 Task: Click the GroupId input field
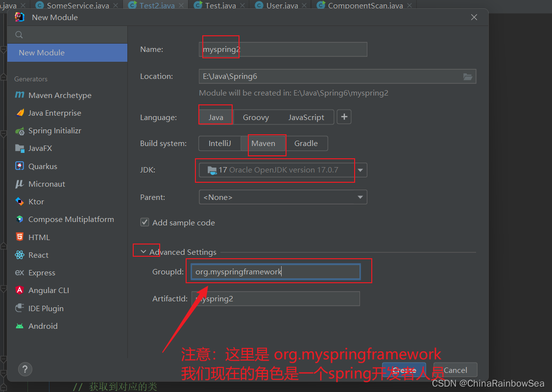point(276,271)
